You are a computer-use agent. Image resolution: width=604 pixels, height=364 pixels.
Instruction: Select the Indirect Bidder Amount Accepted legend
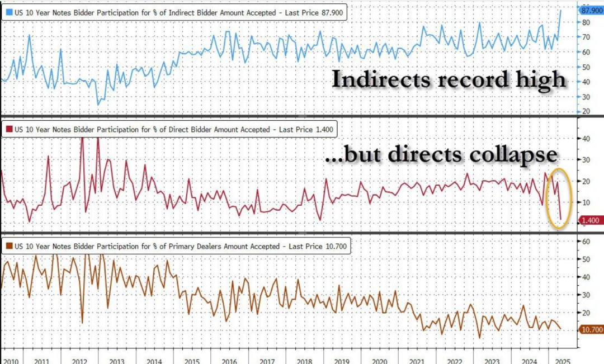pyautogui.click(x=174, y=12)
